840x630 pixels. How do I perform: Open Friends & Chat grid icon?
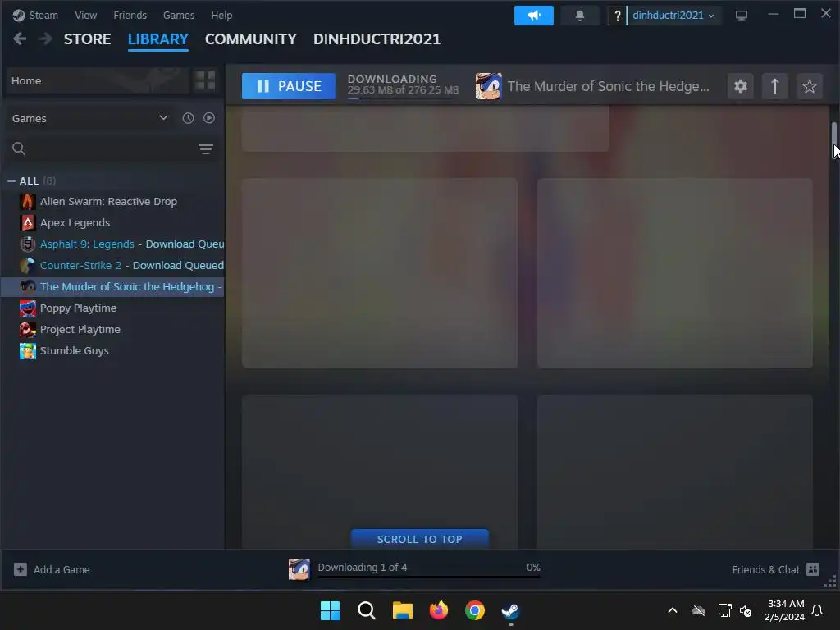[x=813, y=569]
